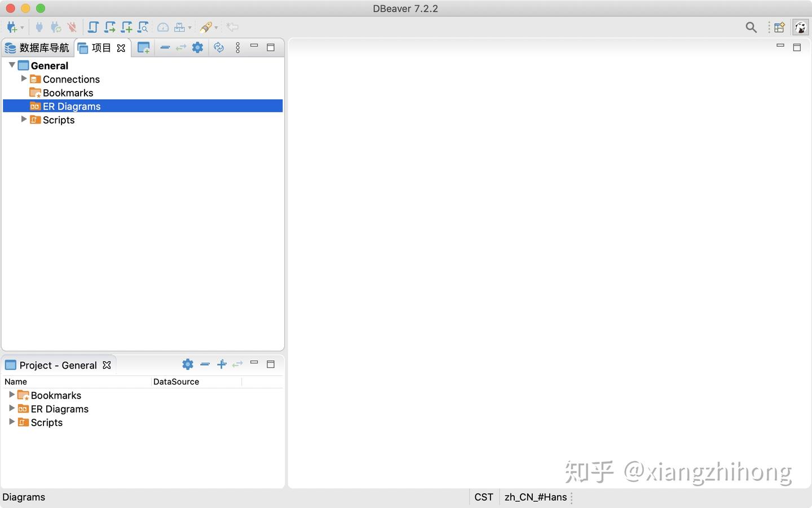Click the New Connection plug icon
The image size is (812, 508).
coord(11,27)
